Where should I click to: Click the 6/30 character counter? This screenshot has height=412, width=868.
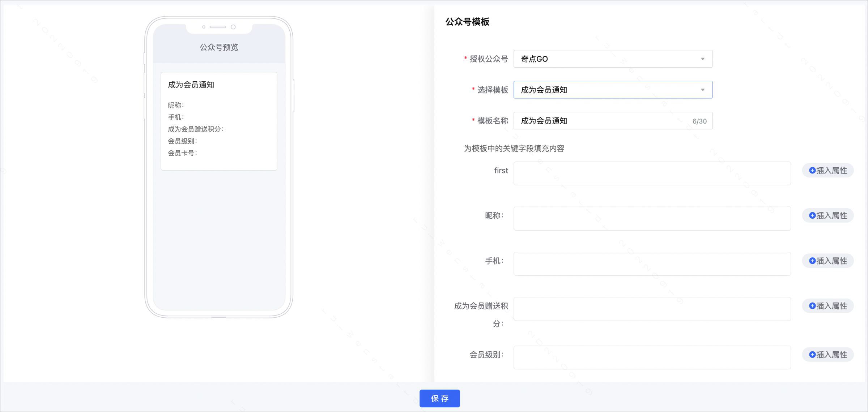tap(699, 121)
